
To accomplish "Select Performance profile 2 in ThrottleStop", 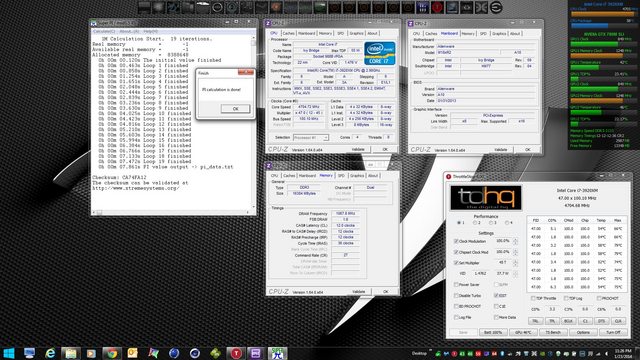I will click(x=476, y=223).
